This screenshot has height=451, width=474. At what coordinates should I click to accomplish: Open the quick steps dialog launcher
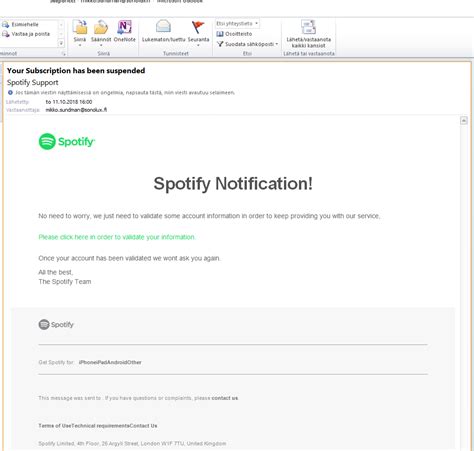pyautogui.click(x=64, y=54)
